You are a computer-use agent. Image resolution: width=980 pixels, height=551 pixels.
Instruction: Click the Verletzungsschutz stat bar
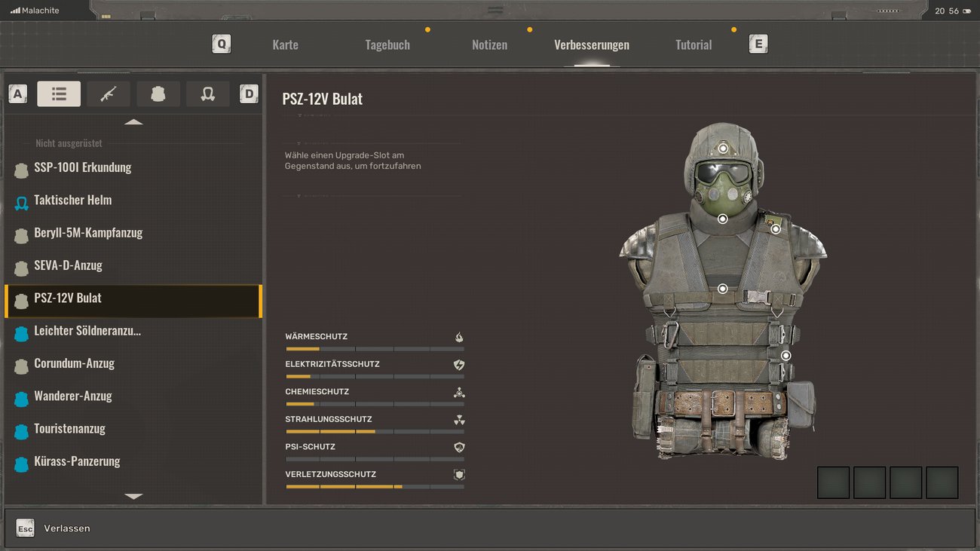[375, 486]
